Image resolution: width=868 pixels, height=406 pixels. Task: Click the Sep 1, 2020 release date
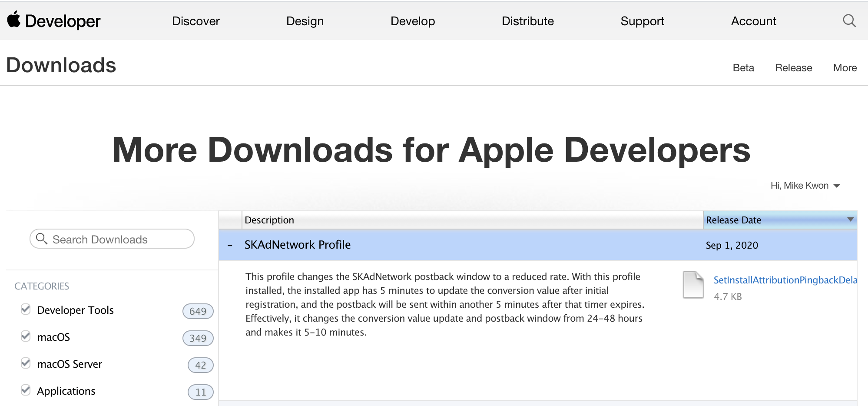[x=732, y=245]
